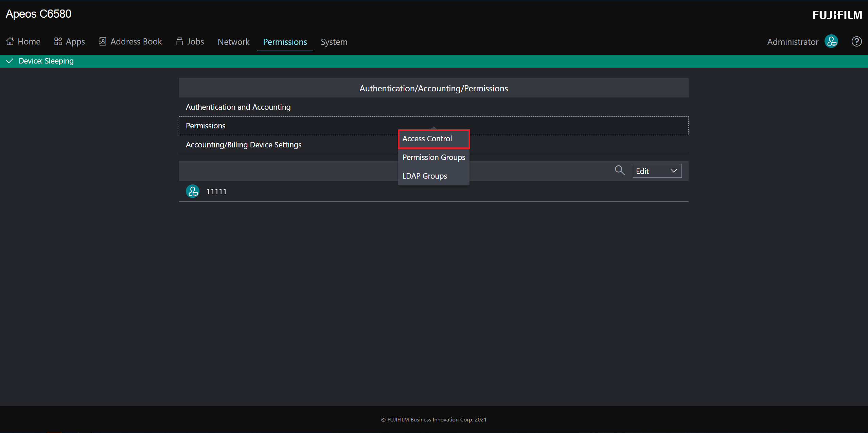Screen dimensions: 868x433
Task: Open the Administrator account avatar icon
Action: coord(831,41)
